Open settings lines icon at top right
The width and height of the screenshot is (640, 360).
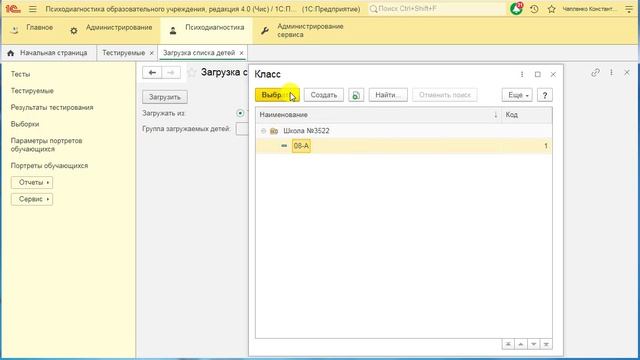click(629, 9)
